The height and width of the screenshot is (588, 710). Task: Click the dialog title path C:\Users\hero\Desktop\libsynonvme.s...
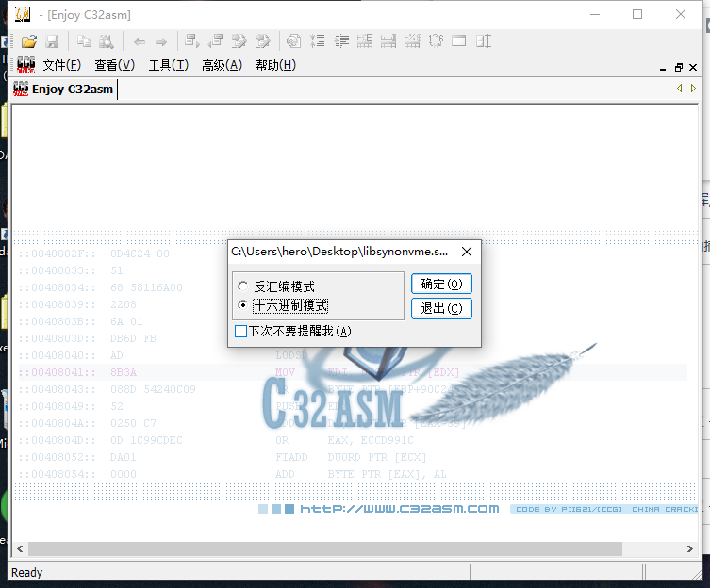(x=339, y=252)
